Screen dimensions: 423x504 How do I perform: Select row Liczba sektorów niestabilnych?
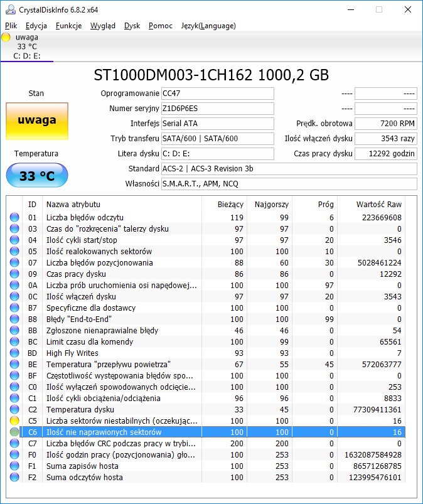click(206, 421)
